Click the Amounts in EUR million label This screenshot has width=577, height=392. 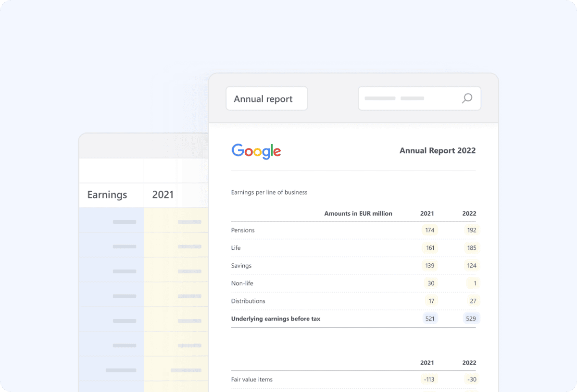click(358, 213)
